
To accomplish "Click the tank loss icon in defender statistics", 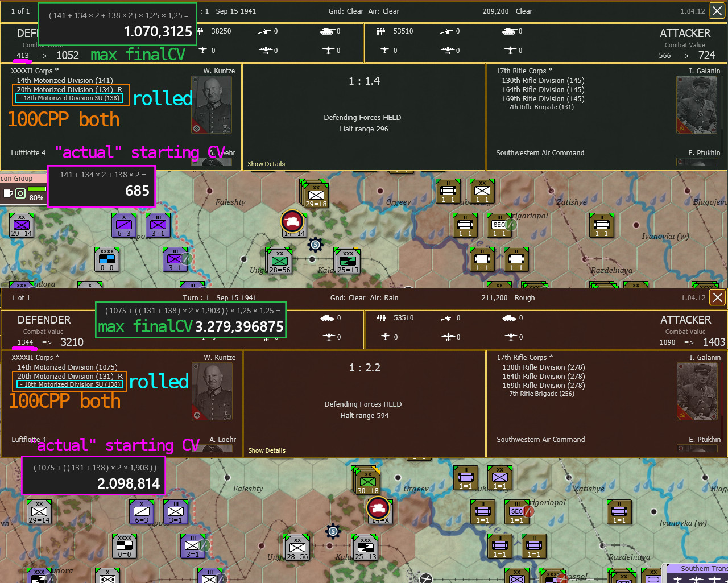I will point(326,32).
